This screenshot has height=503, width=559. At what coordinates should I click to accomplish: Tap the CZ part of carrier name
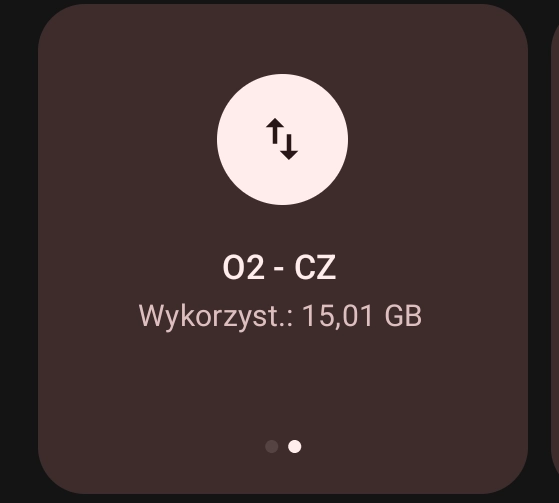click(315, 267)
